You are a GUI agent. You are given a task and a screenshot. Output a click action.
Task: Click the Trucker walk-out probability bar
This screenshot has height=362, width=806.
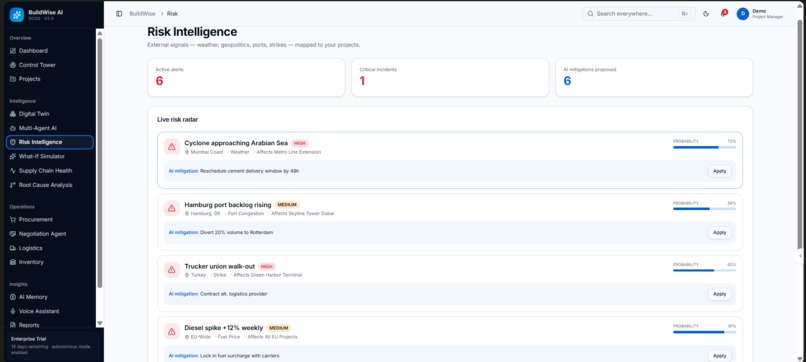(704, 270)
